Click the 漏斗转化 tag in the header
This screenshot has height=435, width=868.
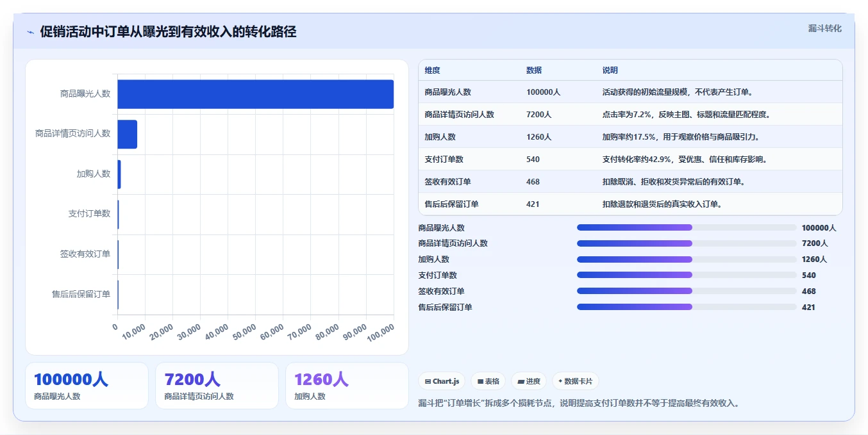click(824, 28)
